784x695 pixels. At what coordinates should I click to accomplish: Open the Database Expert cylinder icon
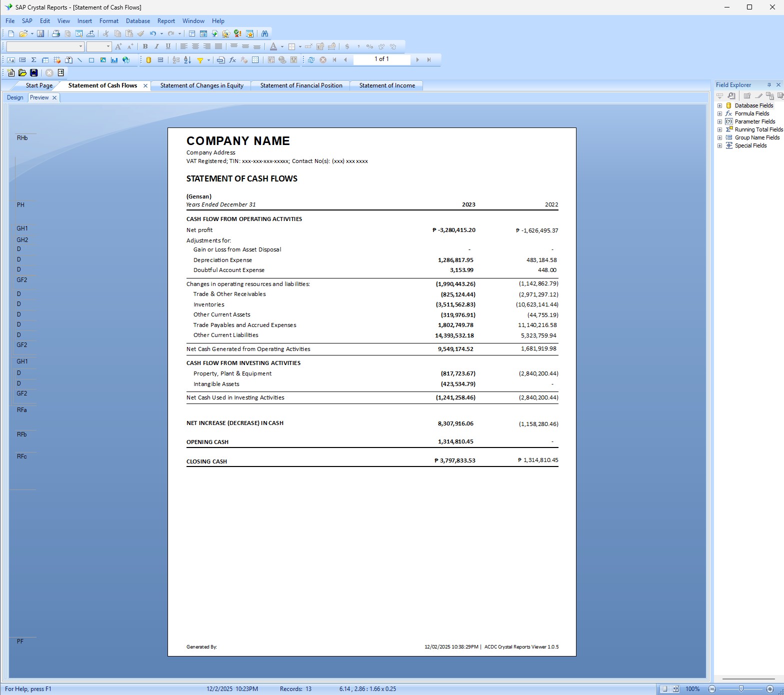coord(148,60)
